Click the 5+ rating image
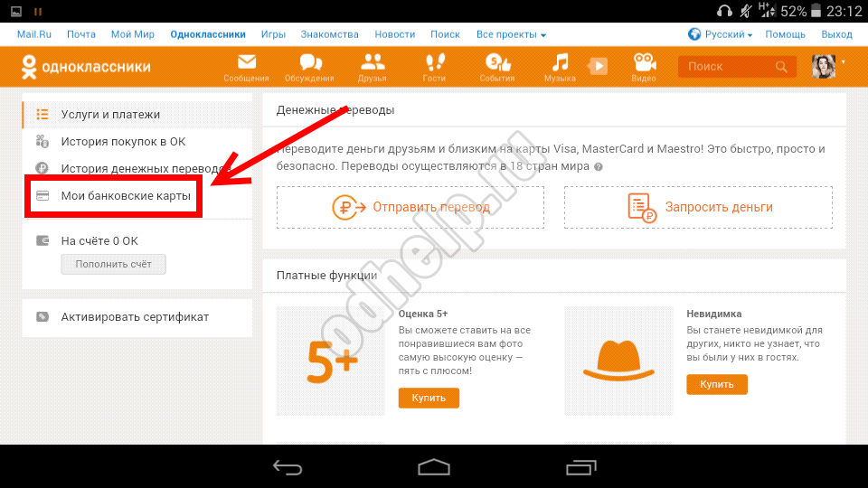The width and height of the screenshot is (868, 488). pos(331,361)
